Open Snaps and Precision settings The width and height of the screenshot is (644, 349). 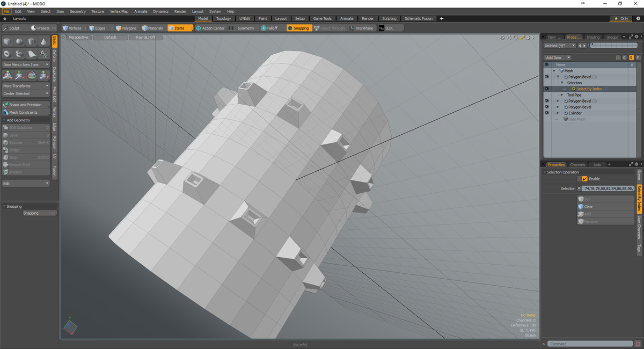(26, 105)
